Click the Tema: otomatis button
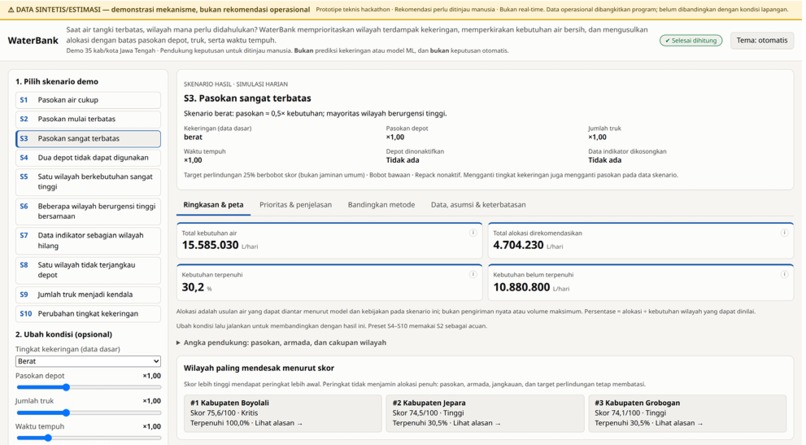This screenshot has height=445, width=806. click(762, 40)
